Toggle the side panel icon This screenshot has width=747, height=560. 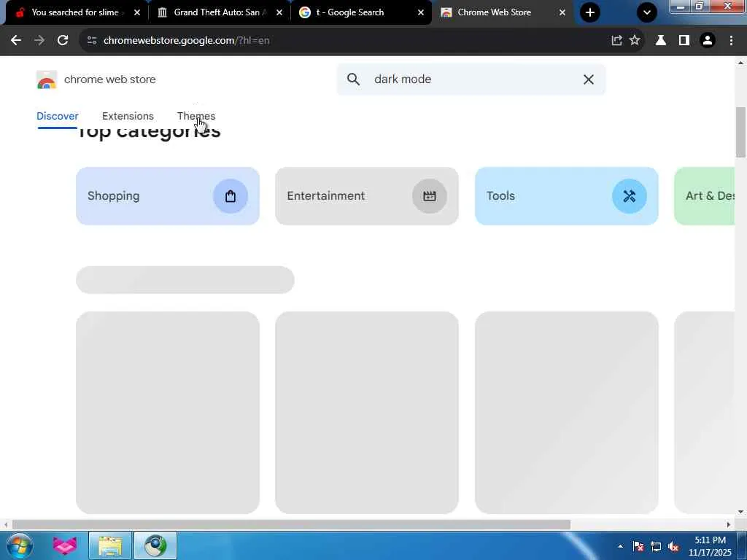[684, 41]
